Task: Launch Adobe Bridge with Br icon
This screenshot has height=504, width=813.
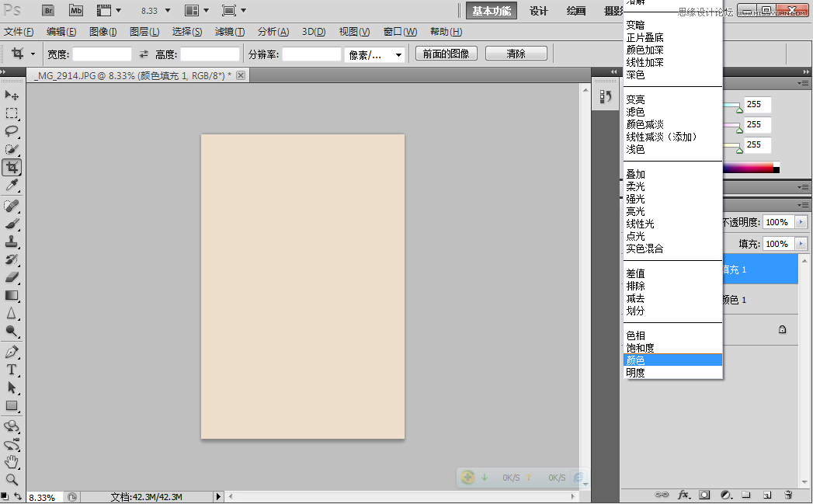Action: pyautogui.click(x=47, y=10)
